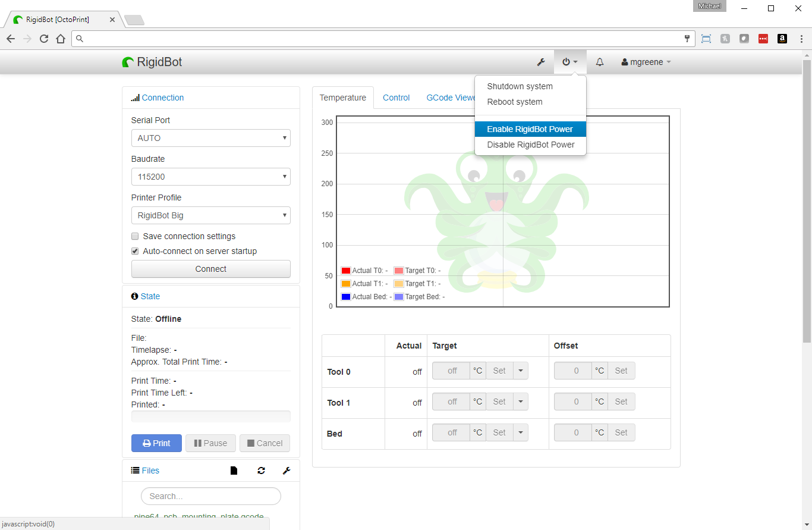The image size is (812, 530).
Task: Expand Tool 1 target preset dropdown
Action: [x=520, y=402]
